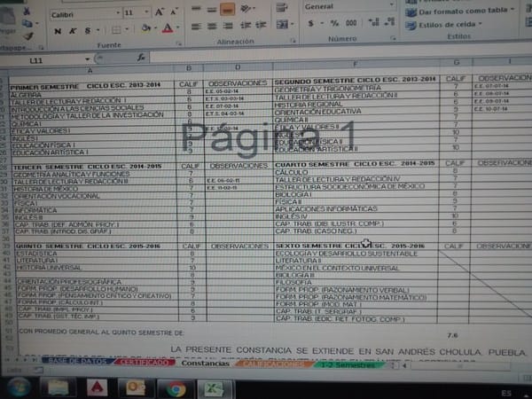Open the underline style dropdown arrow
532x399 pixels.
coord(98,30)
